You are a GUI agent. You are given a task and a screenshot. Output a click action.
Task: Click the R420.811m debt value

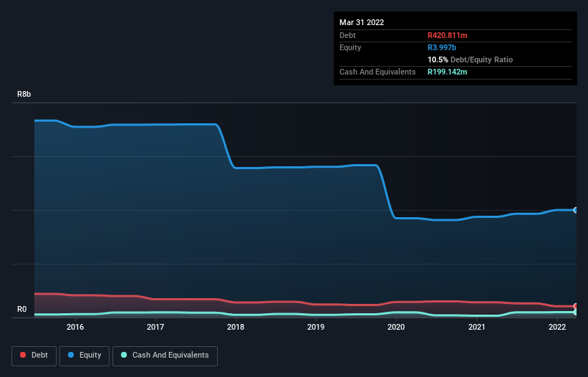pyautogui.click(x=448, y=35)
